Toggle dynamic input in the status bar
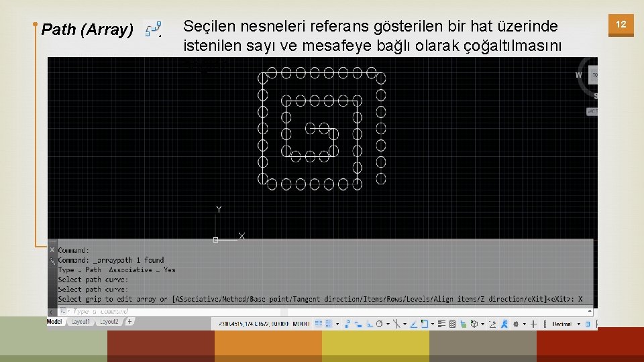Viewport: 644px width, 362px height. (x=358, y=324)
